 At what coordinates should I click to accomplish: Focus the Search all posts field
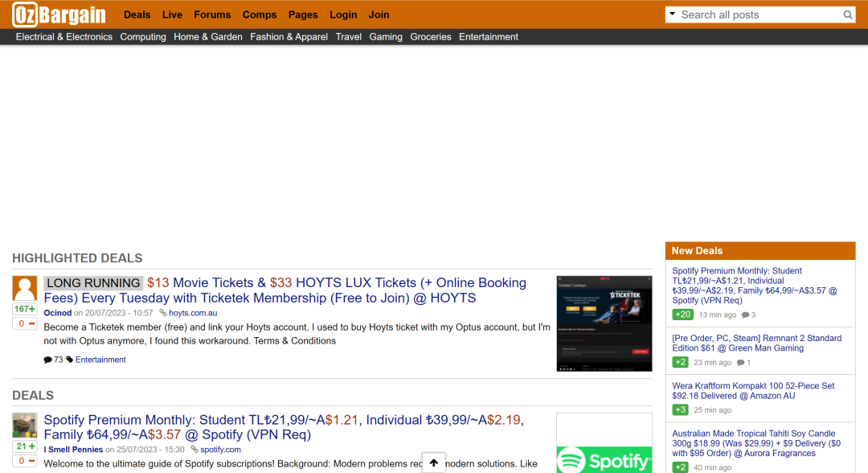click(x=760, y=15)
